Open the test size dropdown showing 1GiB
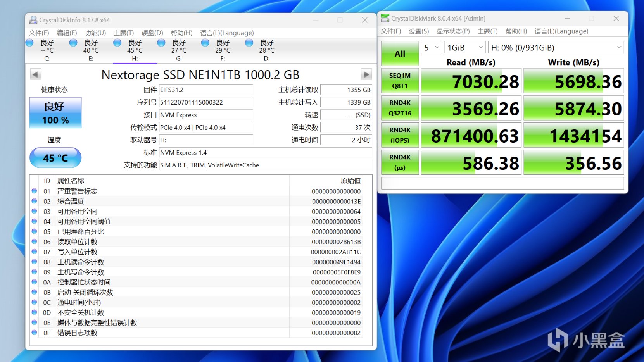 pos(465,48)
